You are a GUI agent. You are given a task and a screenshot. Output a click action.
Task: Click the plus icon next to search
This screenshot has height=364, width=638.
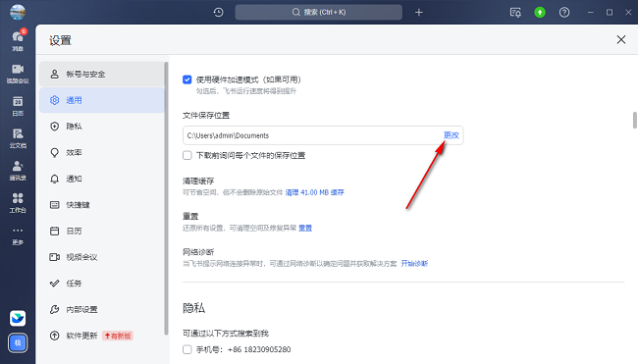pos(419,12)
